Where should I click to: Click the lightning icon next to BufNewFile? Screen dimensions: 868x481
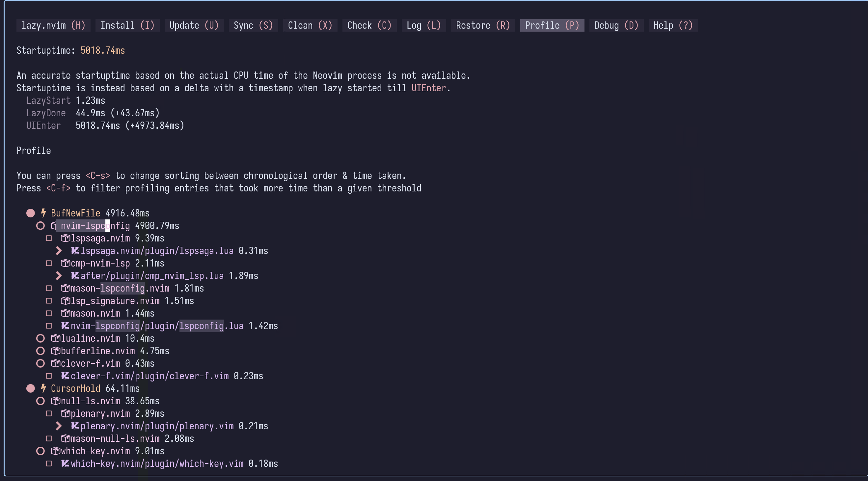click(44, 213)
